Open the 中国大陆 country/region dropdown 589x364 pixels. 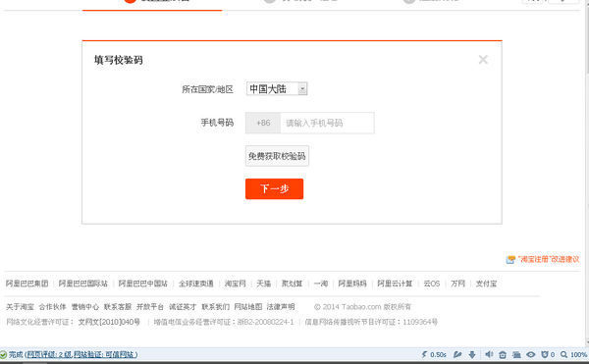[277, 89]
